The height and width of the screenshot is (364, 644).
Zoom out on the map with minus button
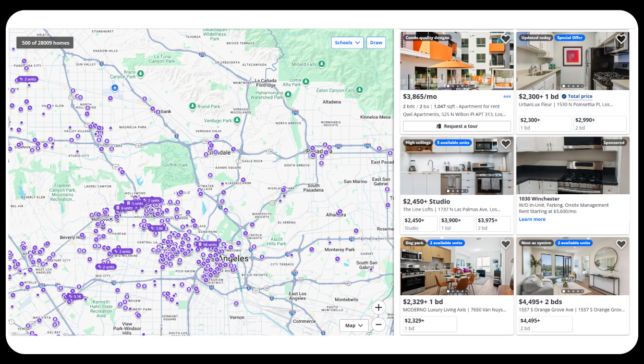coord(379,325)
